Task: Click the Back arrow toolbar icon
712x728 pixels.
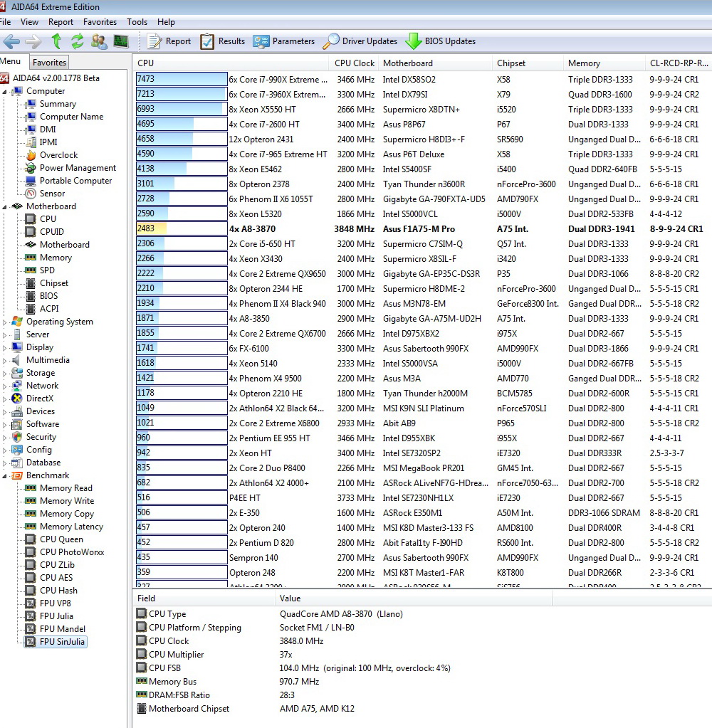Action: coord(11,41)
